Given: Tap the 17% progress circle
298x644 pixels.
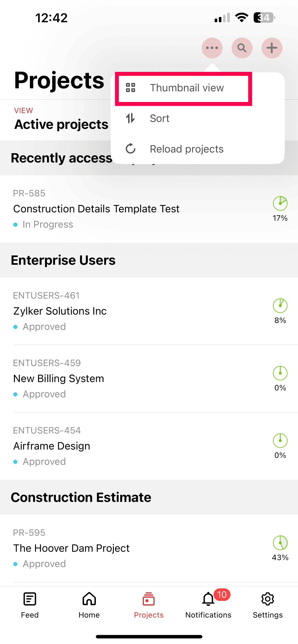Looking at the screenshot, I should coord(280,204).
